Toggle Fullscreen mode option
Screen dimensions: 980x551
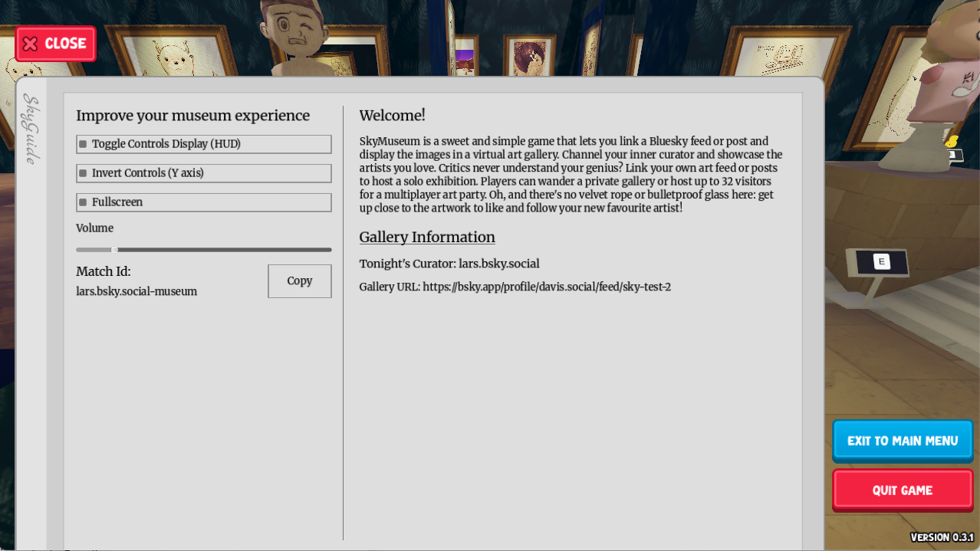click(204, 202)
